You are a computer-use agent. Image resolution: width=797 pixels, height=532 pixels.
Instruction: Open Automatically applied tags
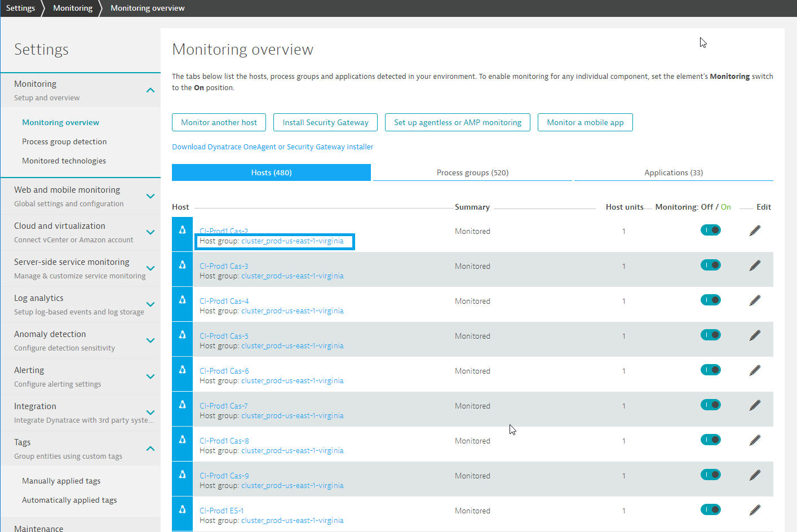(x=69, y=500)
